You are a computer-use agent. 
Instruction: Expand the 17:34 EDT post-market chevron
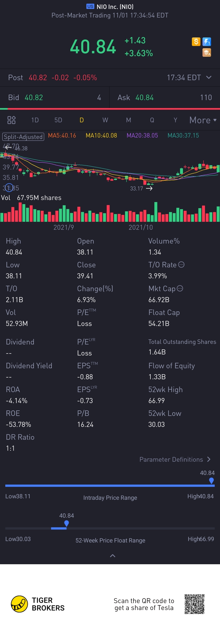[x=209, y=77]
